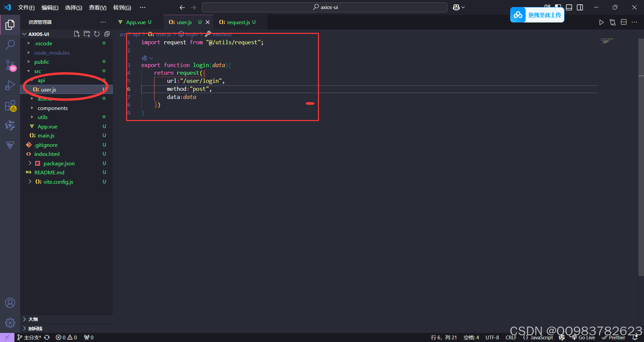This screenshot has width=644, height=342.
Task: Click 空格: 4 indentation setting
Action: click(x=471, y=338)
